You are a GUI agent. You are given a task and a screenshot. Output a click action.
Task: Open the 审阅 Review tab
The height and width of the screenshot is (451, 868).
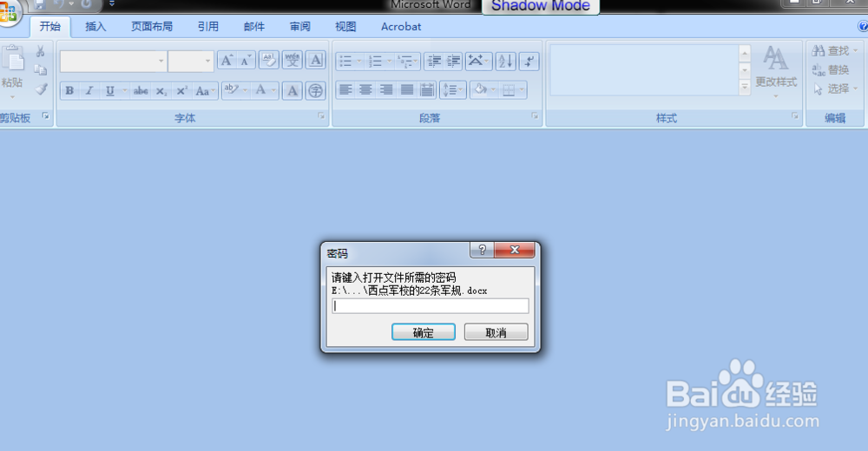pyautogui.click(x=300, y=27)
